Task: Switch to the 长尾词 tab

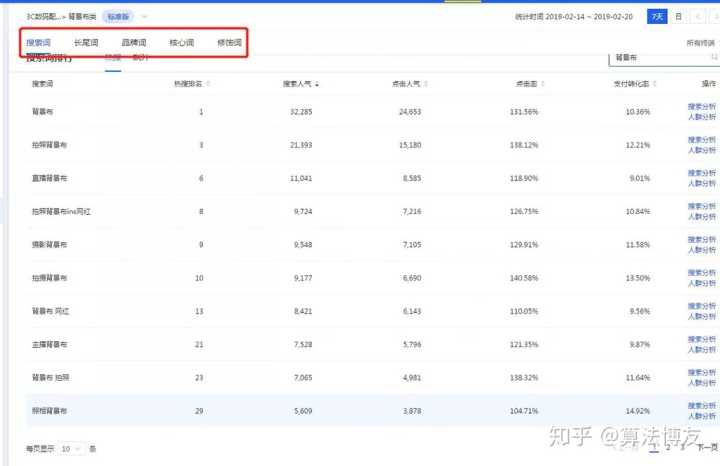Action: [86, 43]
